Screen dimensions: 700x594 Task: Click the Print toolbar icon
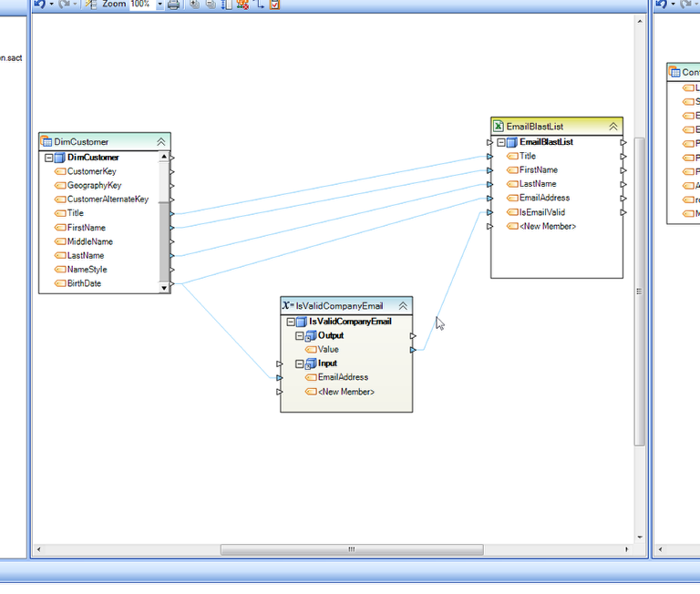[173, 5]
